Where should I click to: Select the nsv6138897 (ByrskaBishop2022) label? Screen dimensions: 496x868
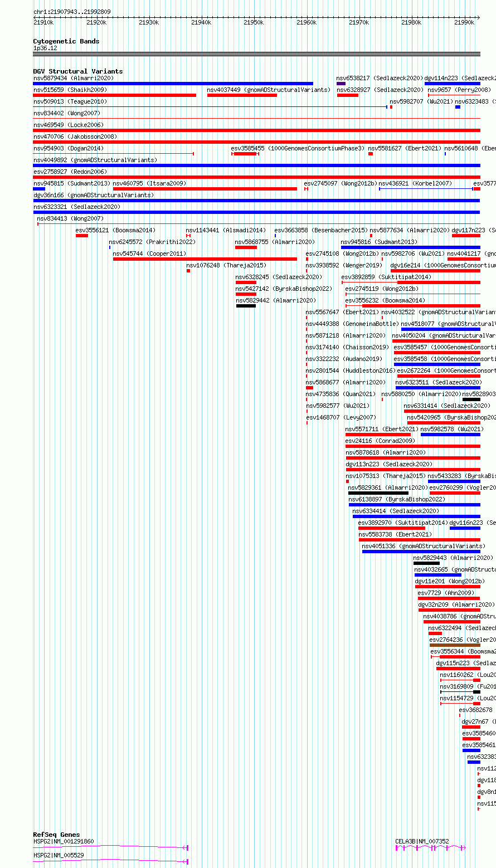(x=397, y=499)
